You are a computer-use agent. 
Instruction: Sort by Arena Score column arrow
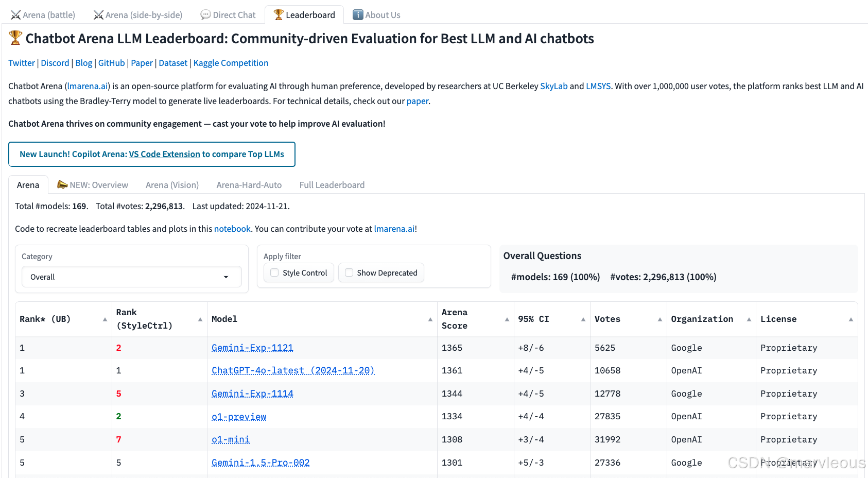coord(507,319)
